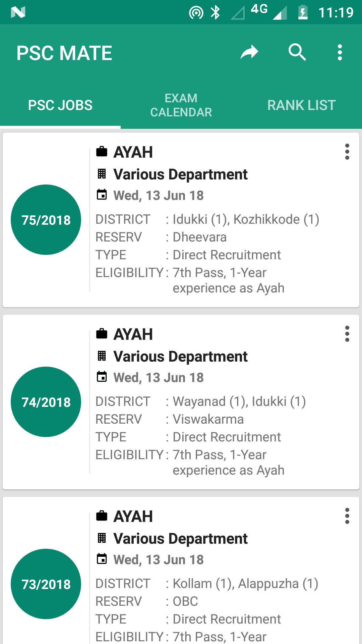Tap the PSC MATE app title
The height and width of the screenshot is (644, 362).
[x=64, y=53]
